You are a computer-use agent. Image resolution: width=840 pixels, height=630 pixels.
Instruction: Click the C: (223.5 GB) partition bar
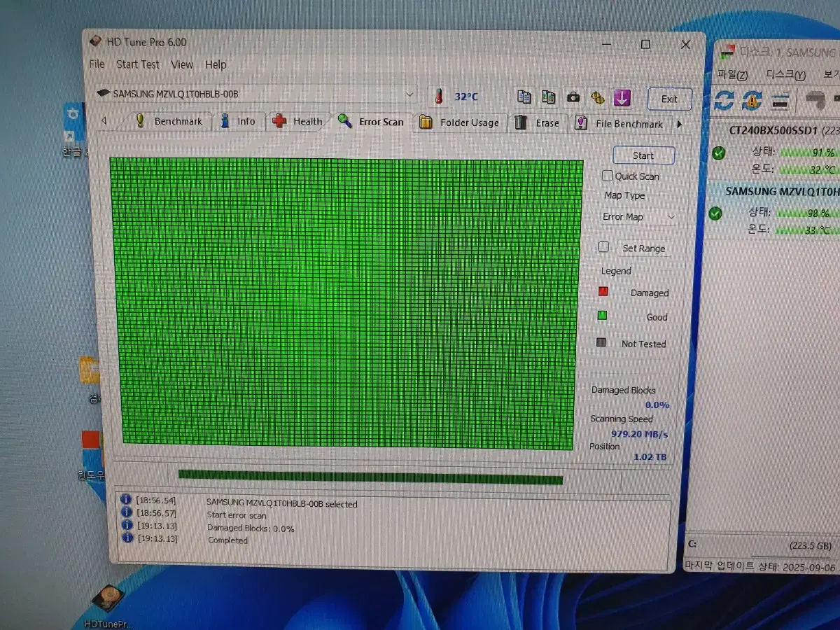763,545
